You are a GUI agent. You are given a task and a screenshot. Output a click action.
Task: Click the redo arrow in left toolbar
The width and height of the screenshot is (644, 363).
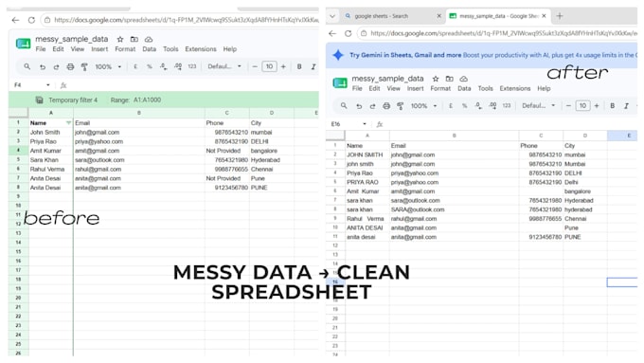56,66
